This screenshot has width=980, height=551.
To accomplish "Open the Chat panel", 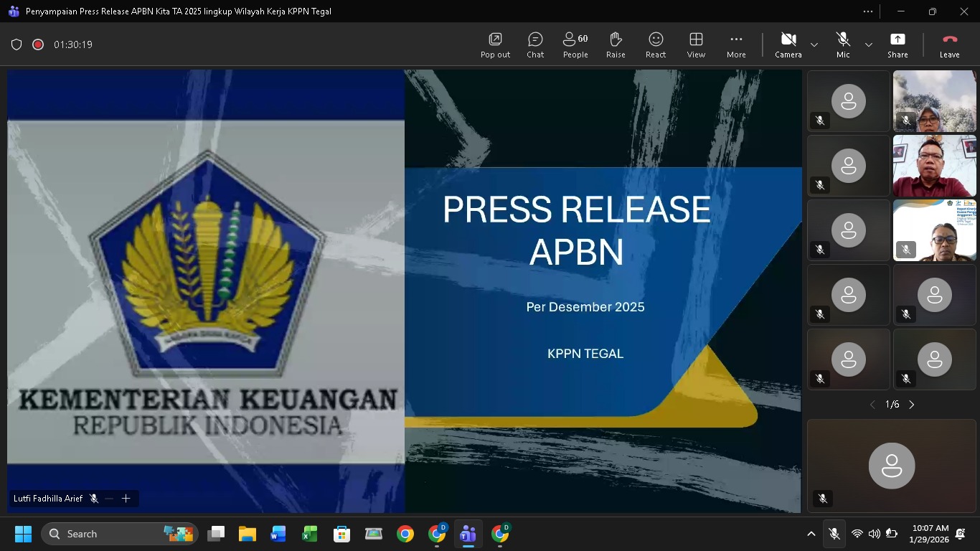I will click(534, 44).
